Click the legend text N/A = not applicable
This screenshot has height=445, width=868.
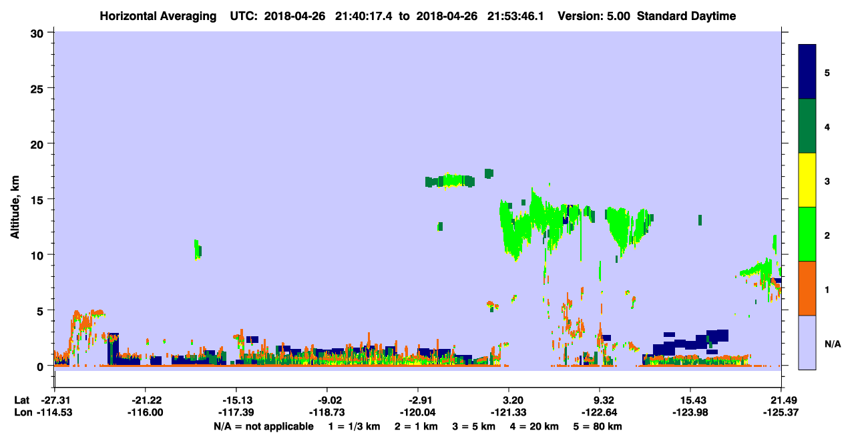263,426
